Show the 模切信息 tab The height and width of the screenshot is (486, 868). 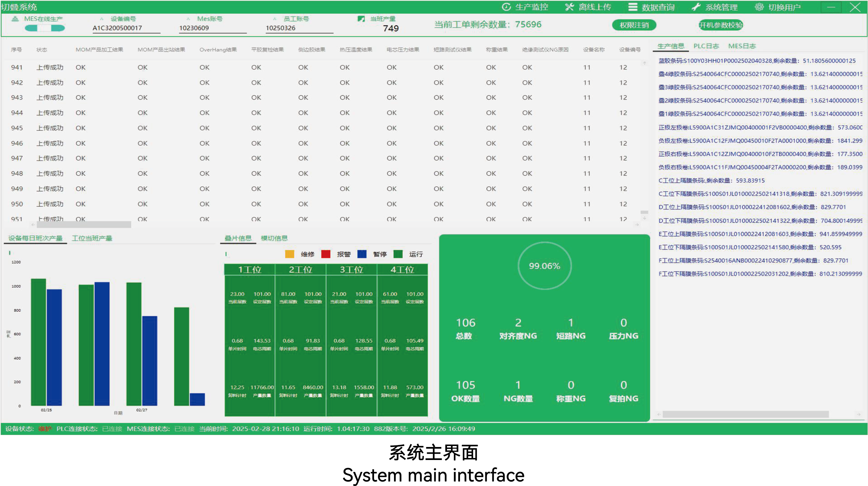pyautogui.click(x=274, y=238)
